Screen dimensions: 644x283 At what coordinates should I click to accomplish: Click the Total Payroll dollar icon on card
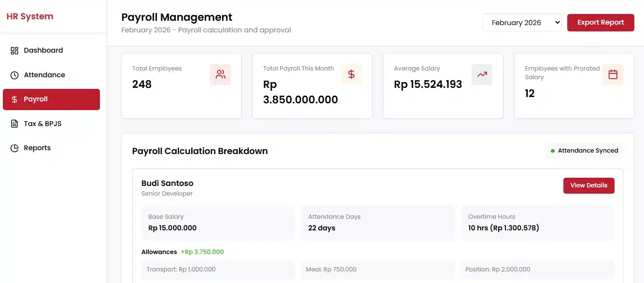[351, 74]
